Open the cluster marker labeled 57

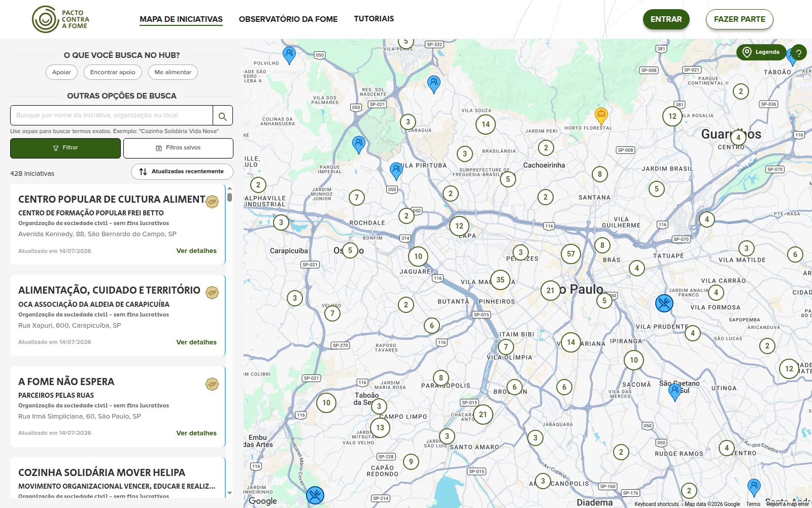[x=571, y=254]
